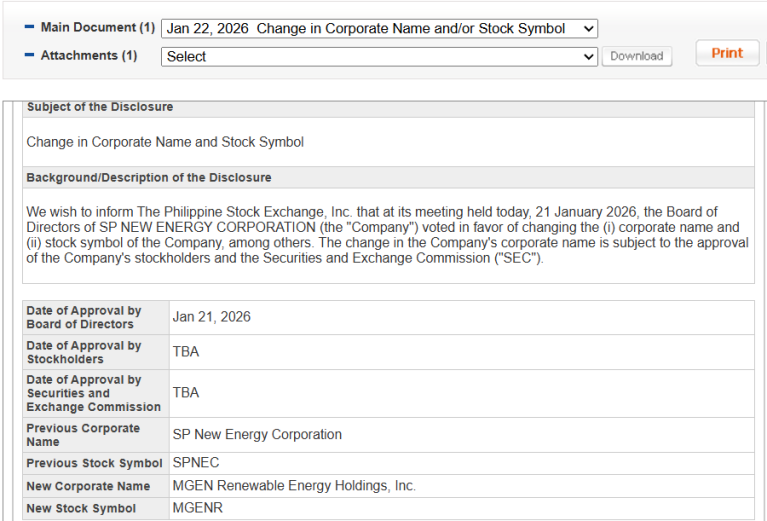Click the Attachments (1) label

click(89, 56)
